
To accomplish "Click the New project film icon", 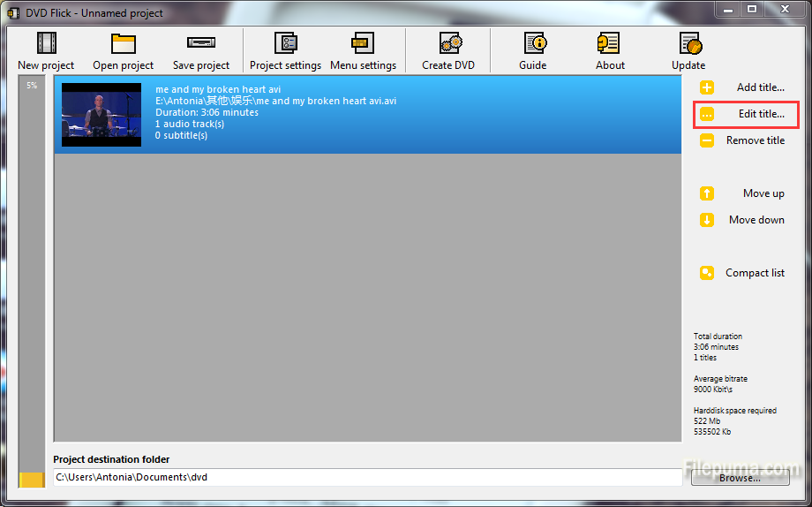I will click(x=46, y=43).
